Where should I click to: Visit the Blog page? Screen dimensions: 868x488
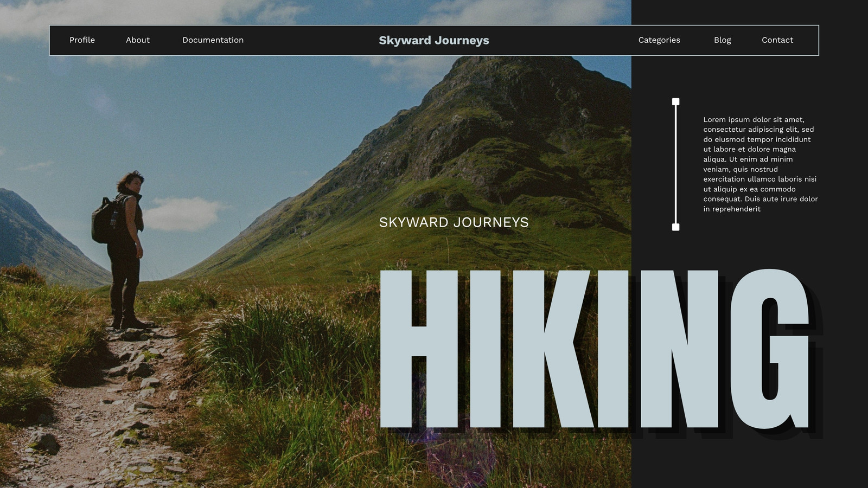tap(722, 40)
